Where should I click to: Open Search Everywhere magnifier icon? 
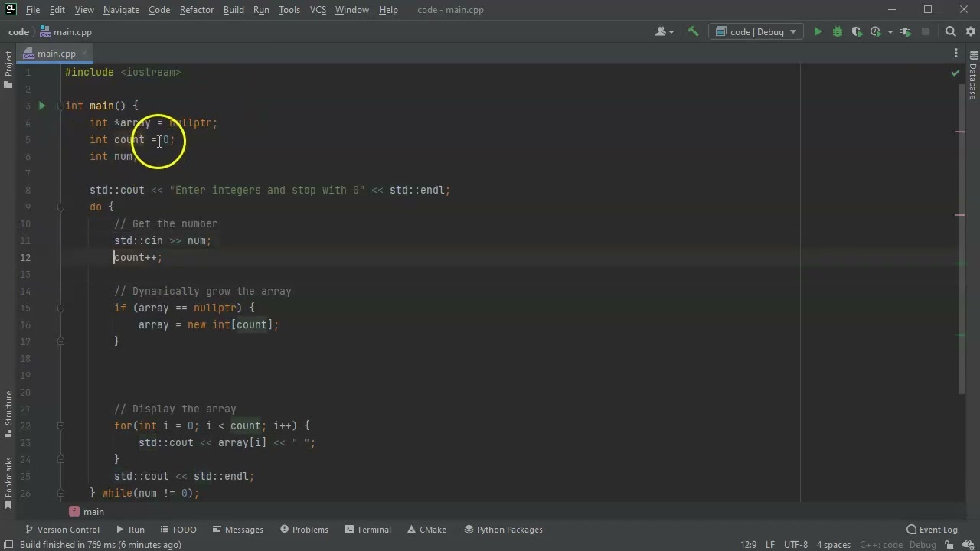[x=950, y=32]
